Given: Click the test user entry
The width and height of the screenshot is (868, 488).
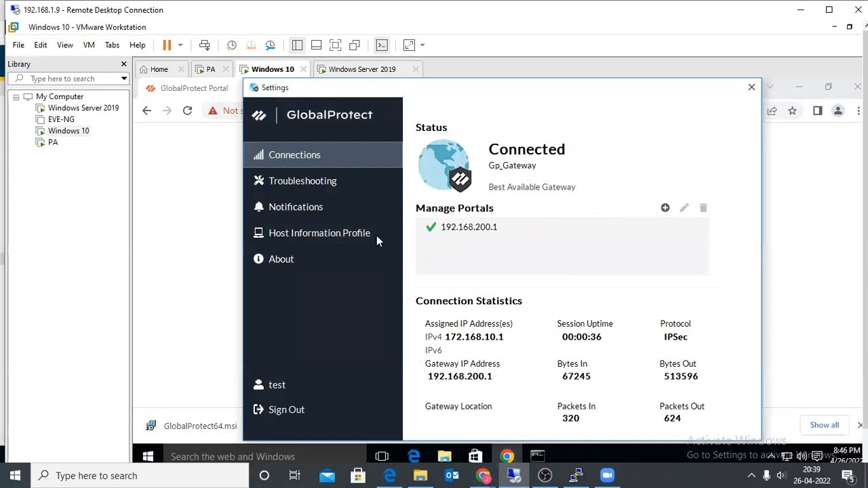Looking at the screenshot, I should [x=269, y=385].
